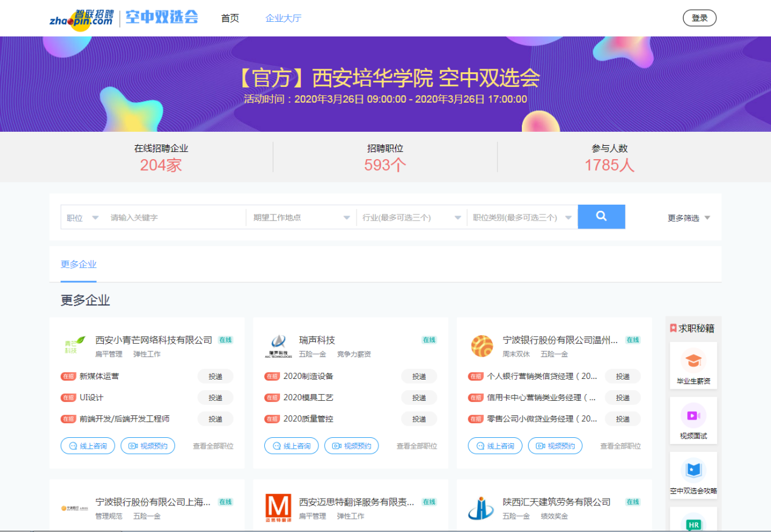771x532 pixels.
Task: Open the 视频面试 video icon
Action: pyautogui.click(x=693, y=416)
